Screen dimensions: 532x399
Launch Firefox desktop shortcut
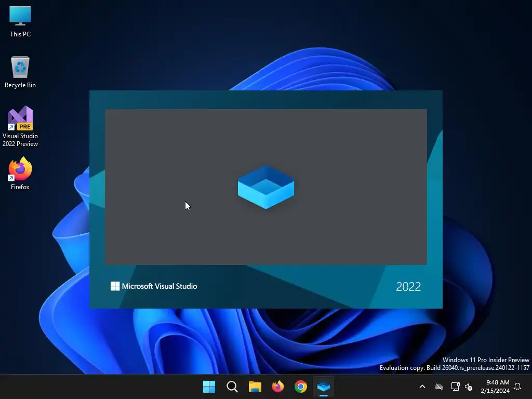coord(20,174)
